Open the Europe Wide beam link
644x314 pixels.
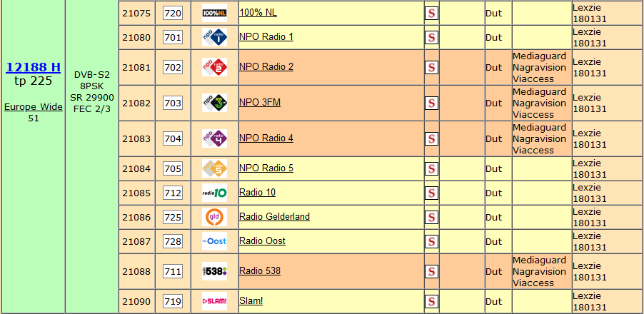(34, 107)
